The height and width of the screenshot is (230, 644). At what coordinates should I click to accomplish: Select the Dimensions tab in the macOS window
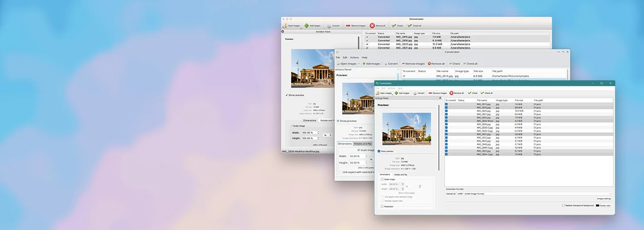pos(310,120)
